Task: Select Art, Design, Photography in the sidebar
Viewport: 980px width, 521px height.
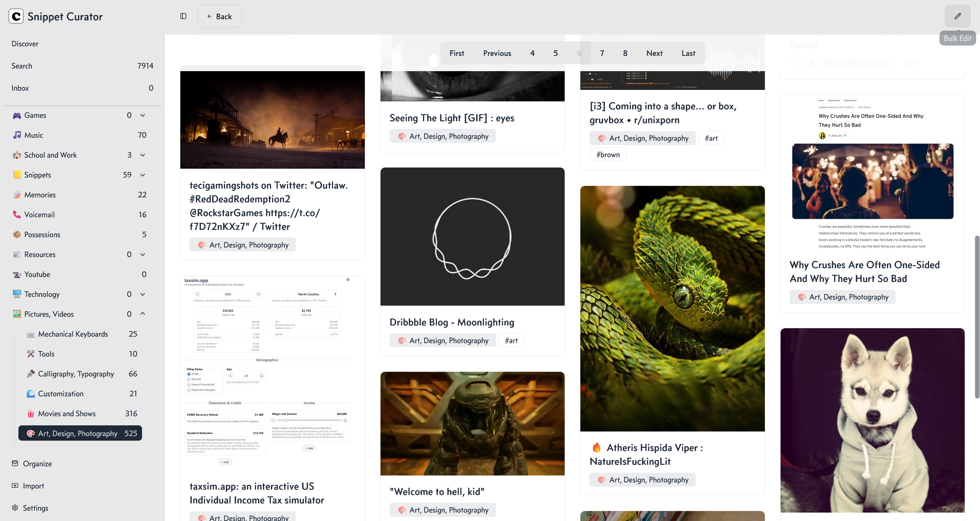Action: point(80,433)
